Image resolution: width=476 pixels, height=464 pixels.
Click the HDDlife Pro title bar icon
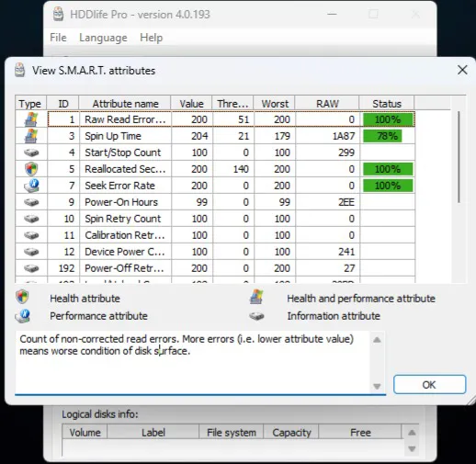tap(58, 14)
